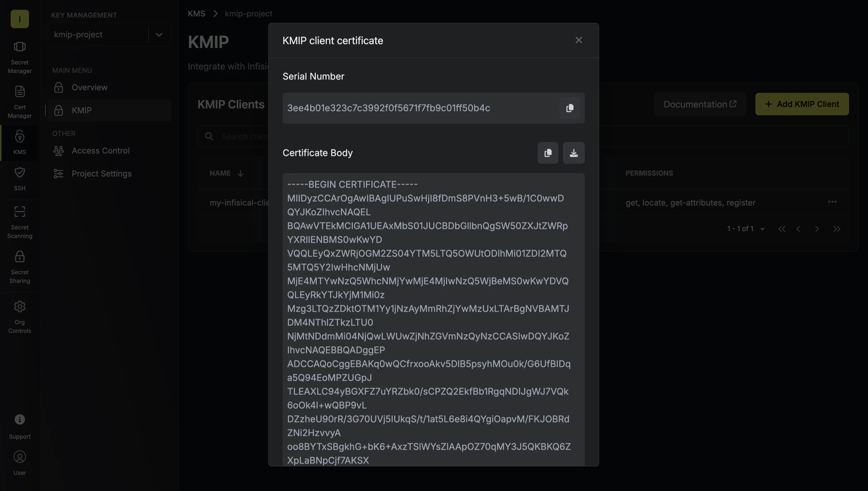868x491 pixels.
Task: Select the KMS product icon
Action: [20, 142]
